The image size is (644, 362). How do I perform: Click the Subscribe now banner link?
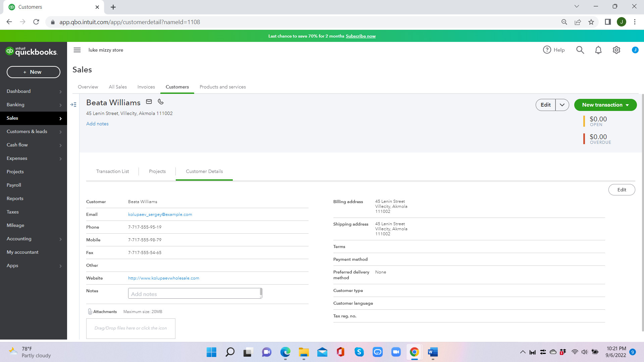tap(361, 36)
